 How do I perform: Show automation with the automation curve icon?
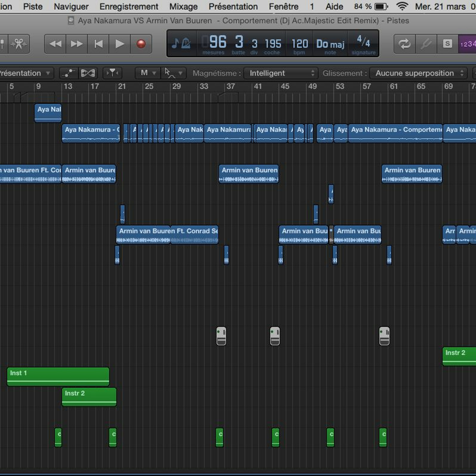pyautogui.click(x=69, y=73)
